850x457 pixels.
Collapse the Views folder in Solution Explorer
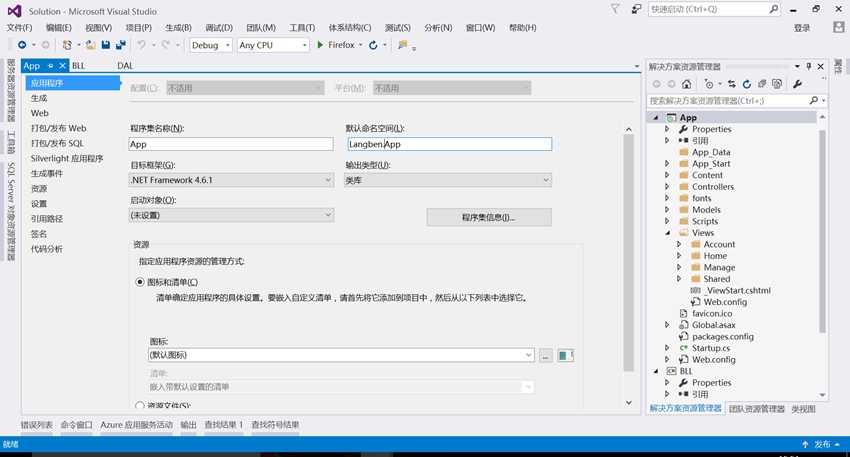(668, 233)
